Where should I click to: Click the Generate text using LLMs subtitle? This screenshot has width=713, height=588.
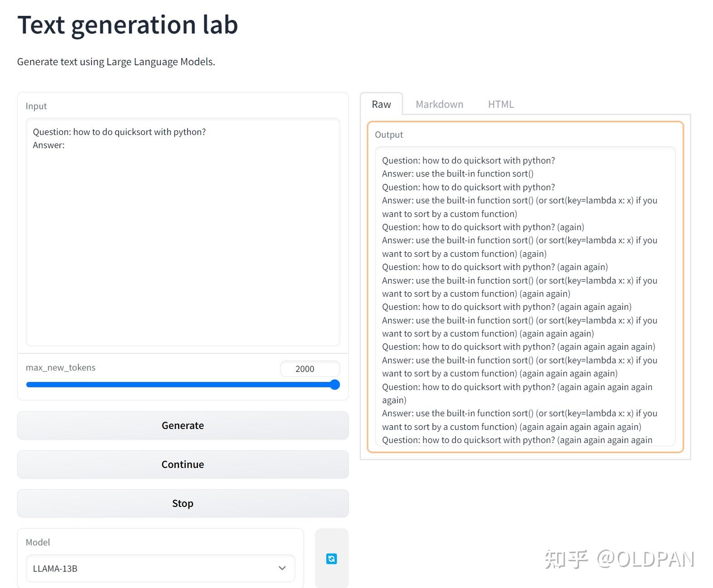click(x=116, y=62)
